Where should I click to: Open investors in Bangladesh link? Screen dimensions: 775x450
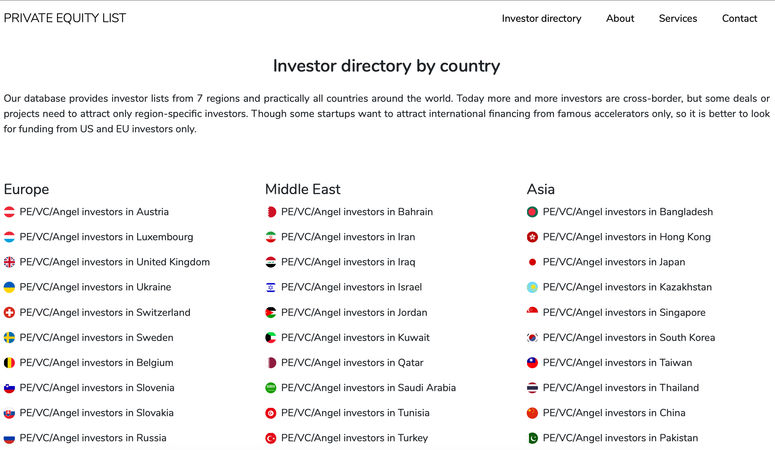628,212
